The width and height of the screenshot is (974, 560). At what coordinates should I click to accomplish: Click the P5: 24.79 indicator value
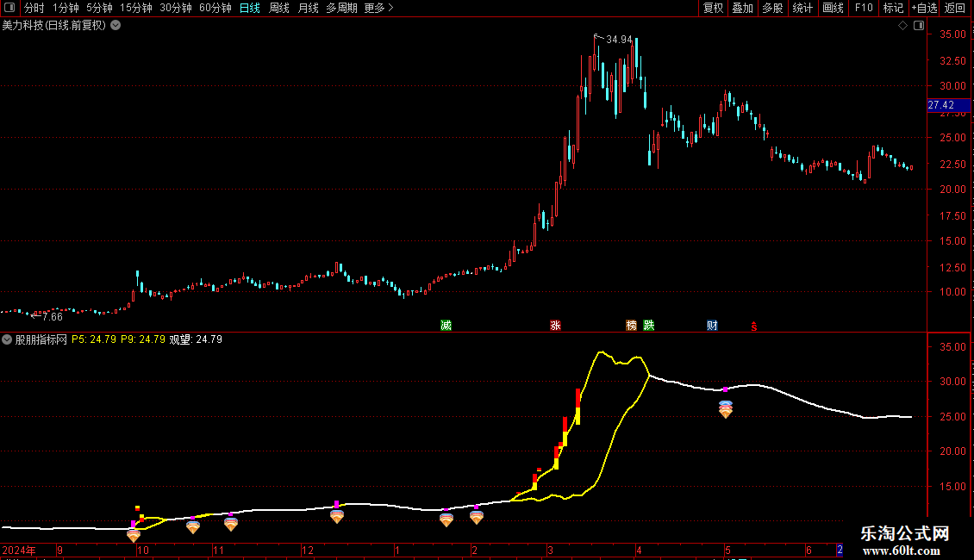coord(94,339)
